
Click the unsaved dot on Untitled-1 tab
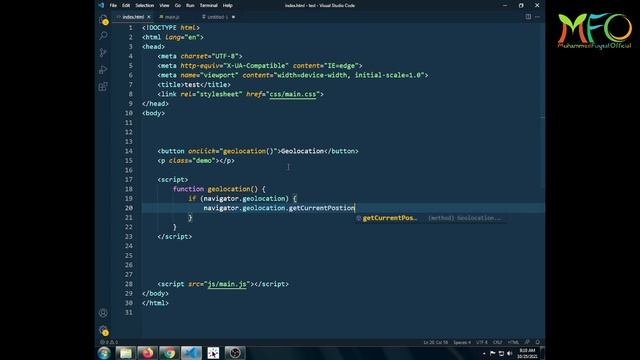pos(233,17)
